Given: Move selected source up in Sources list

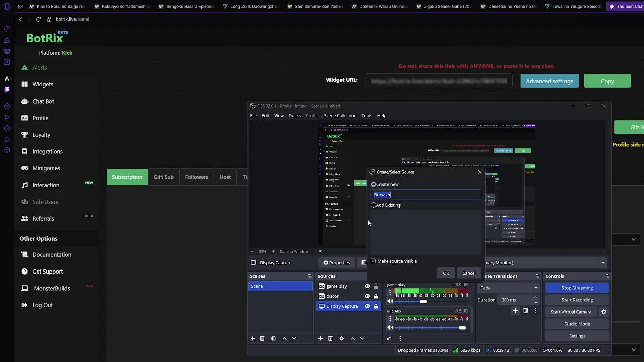Looking at the screenshot, I should (x=352, y=338).
